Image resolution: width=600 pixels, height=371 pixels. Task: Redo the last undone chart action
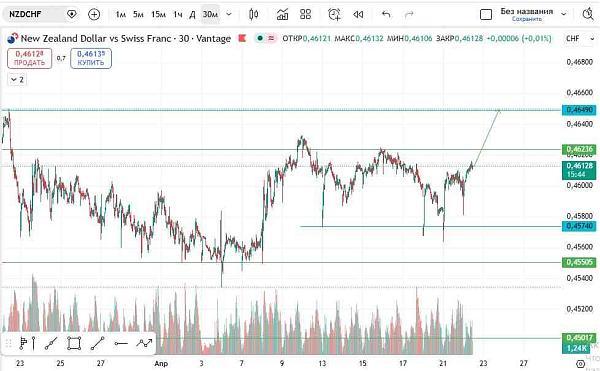409,15
